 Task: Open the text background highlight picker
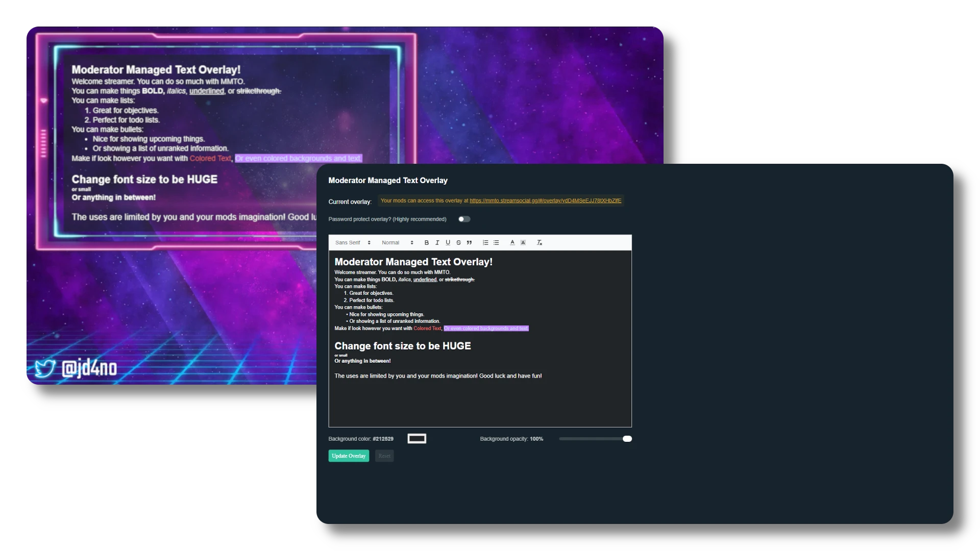tap(523, 243)
